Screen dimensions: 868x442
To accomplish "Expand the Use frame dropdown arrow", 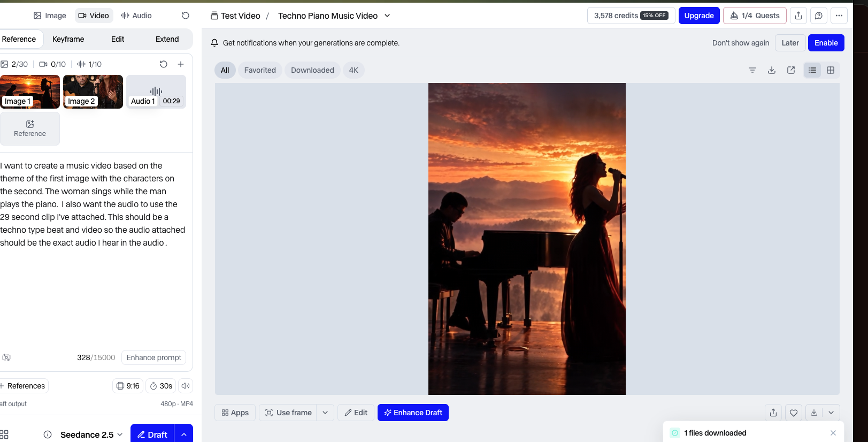I will (x=325, y=413).
